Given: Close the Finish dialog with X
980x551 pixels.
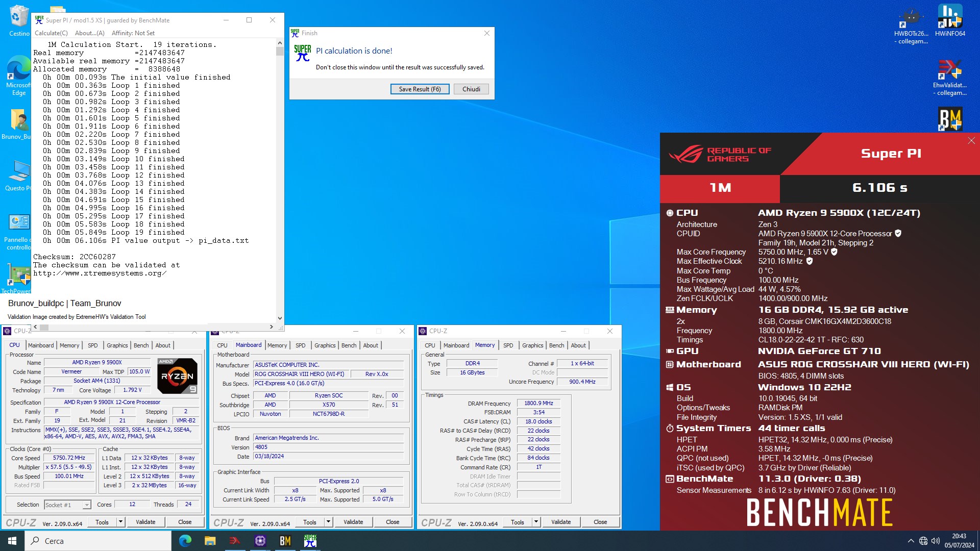Looking at the screenshot, I should click(486, 33).
